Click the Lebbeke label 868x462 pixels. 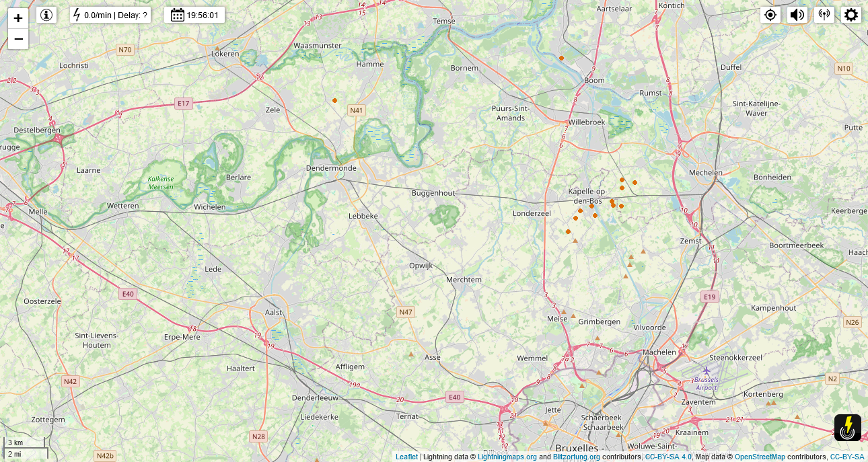click(363, 216)
